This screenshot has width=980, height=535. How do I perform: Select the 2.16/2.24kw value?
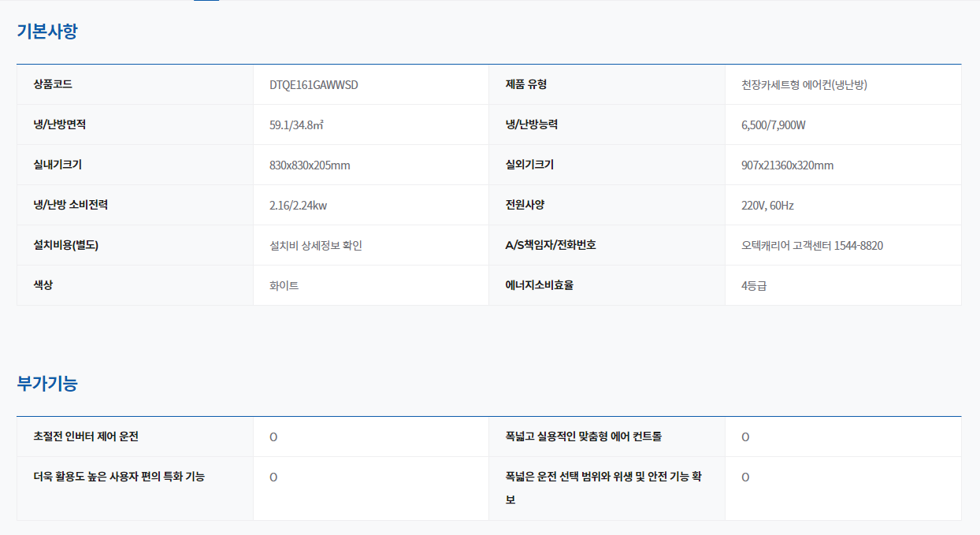[x=299, y=206]
